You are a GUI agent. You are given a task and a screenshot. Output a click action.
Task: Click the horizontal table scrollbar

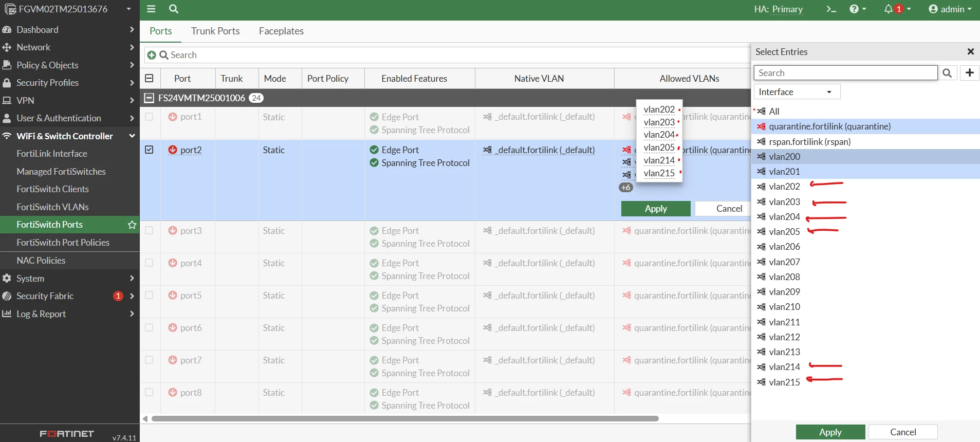tap(405, 419)
